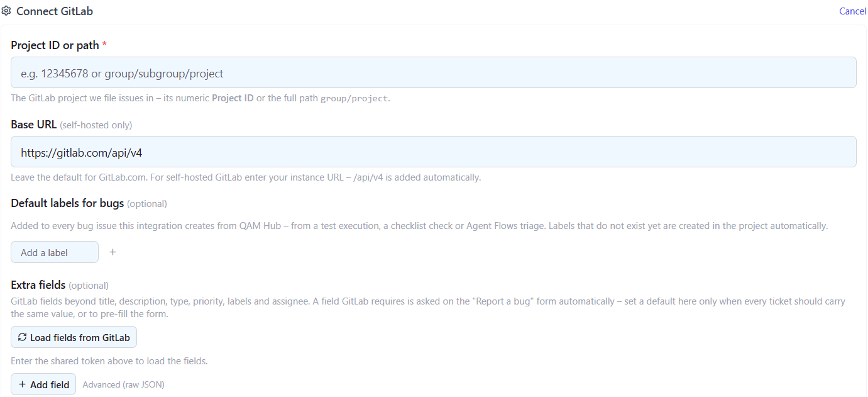Click the Add a label input box
This screenshot has width=868, height=397.
click(x=55, y=252)
